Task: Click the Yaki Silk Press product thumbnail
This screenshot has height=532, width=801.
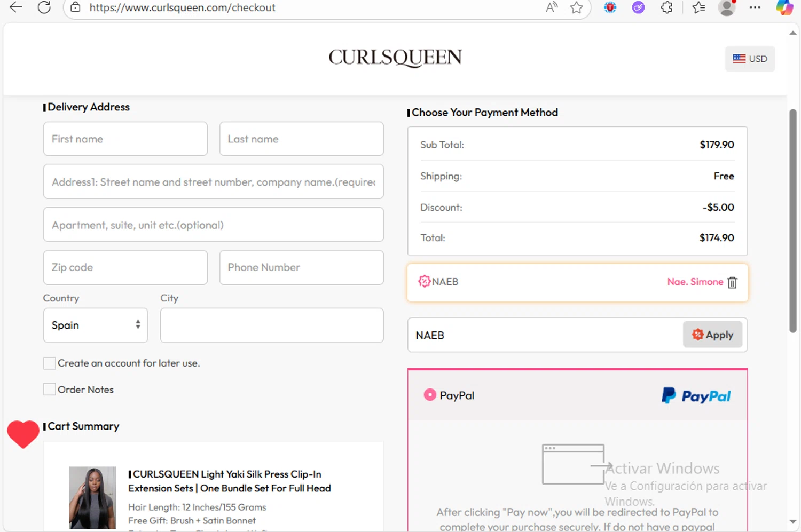Action: [x=92, y=498]
